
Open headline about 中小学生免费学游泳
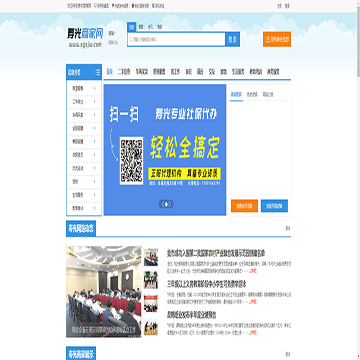(x=206, y=284)
